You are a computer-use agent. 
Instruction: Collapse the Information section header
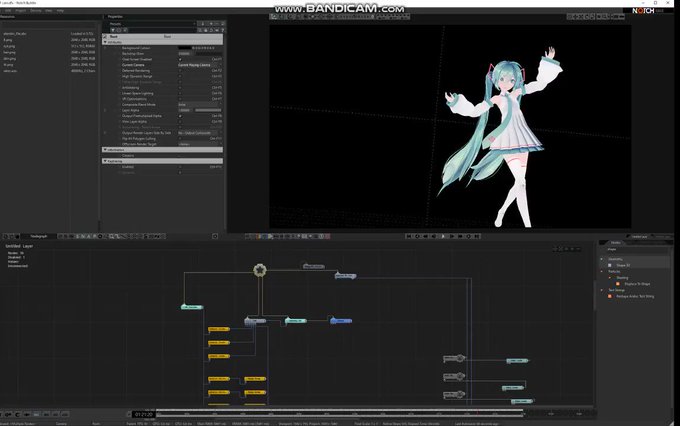click(x=163, y=150)
